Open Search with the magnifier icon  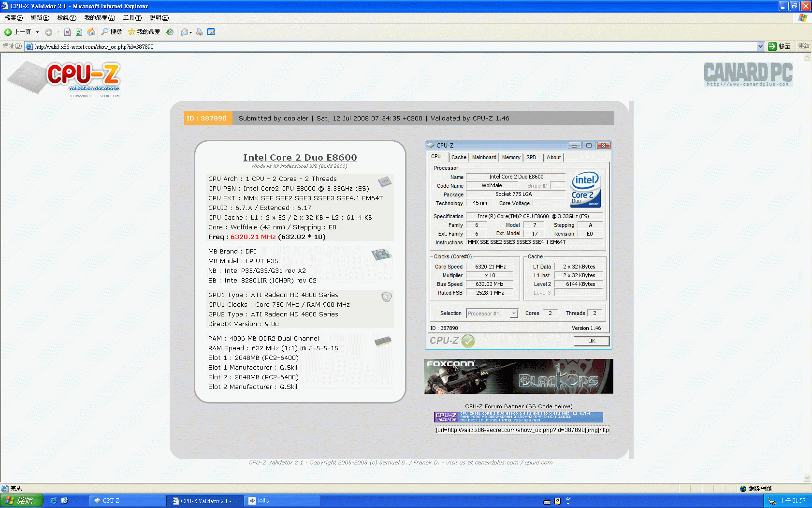[111, 32]
